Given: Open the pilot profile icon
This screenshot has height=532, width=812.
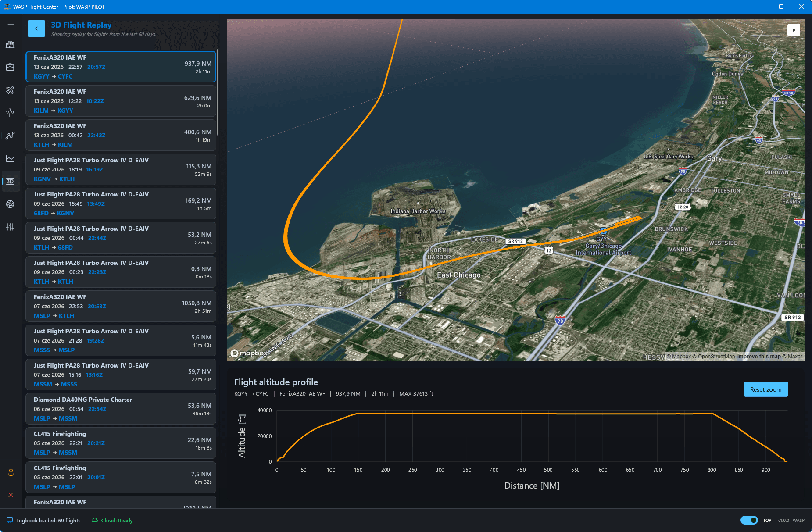Looking at the screenshot, I should [11, 472].
